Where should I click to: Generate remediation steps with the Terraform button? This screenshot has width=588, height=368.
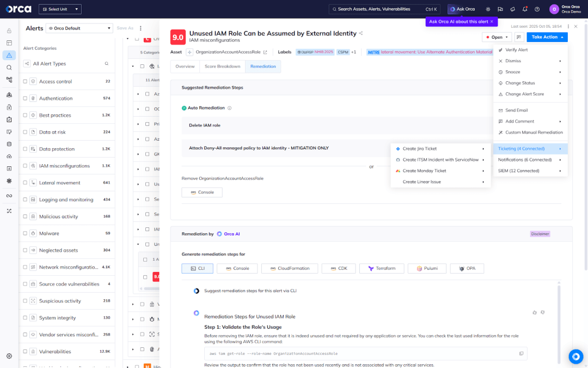tap(381, 268)
